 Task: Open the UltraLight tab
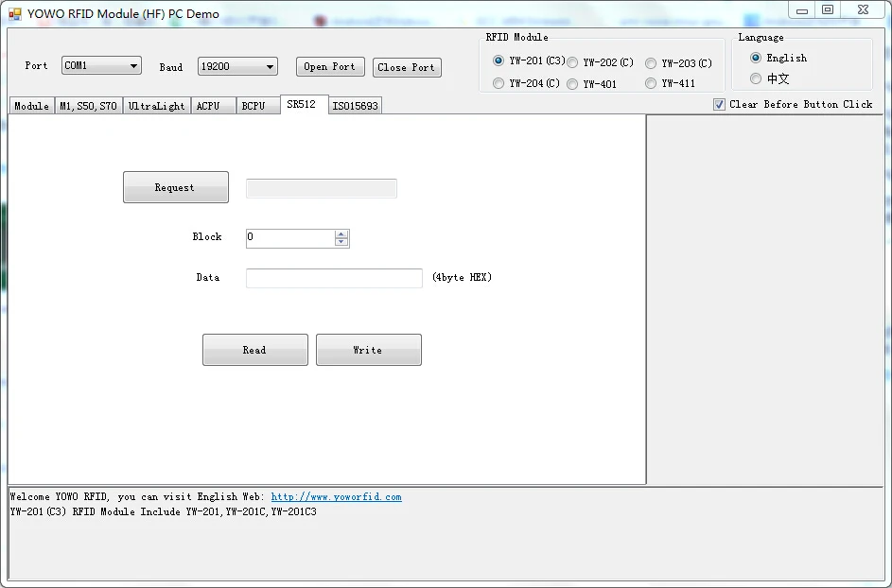coord(157,106)
